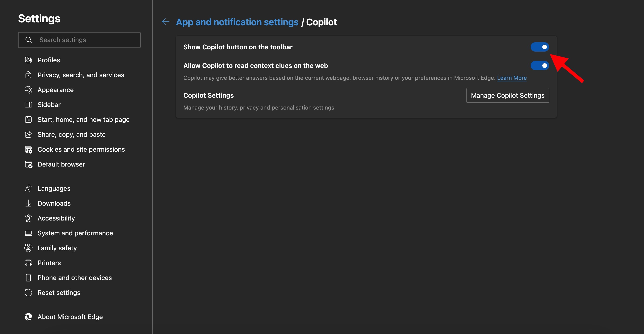Toggle Allow Copilot to read context clues
This screenshot has width=644, height=334.
point(540,66)
